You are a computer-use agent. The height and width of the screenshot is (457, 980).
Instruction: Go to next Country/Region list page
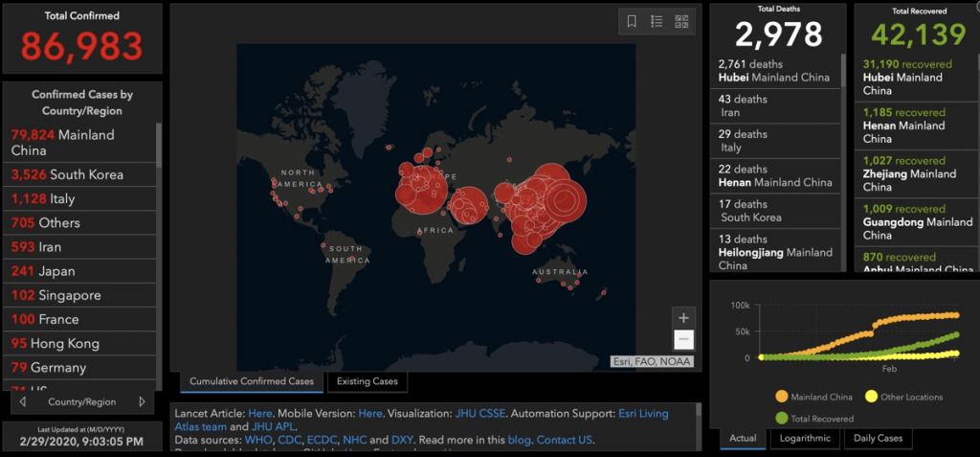coord(142,402)
